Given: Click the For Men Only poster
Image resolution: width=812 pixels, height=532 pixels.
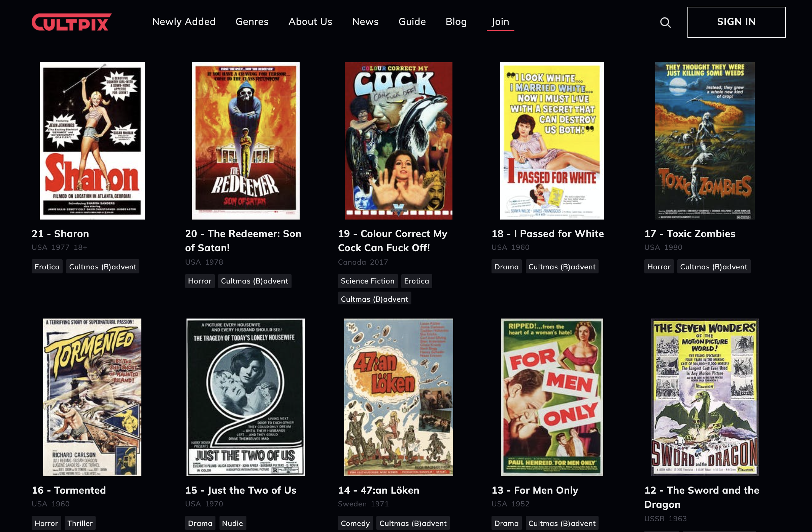Looking at the screenshot, I should [x=552, y=397].
